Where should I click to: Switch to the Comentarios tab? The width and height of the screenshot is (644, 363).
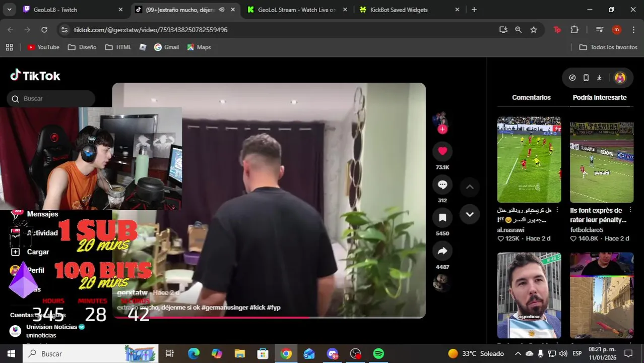click(531, 97)
